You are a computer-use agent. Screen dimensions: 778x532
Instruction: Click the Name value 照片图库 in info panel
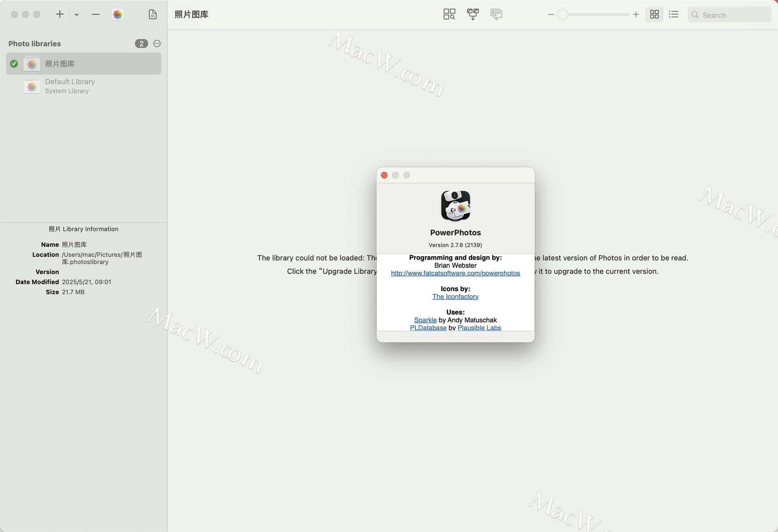coord(75,245)
